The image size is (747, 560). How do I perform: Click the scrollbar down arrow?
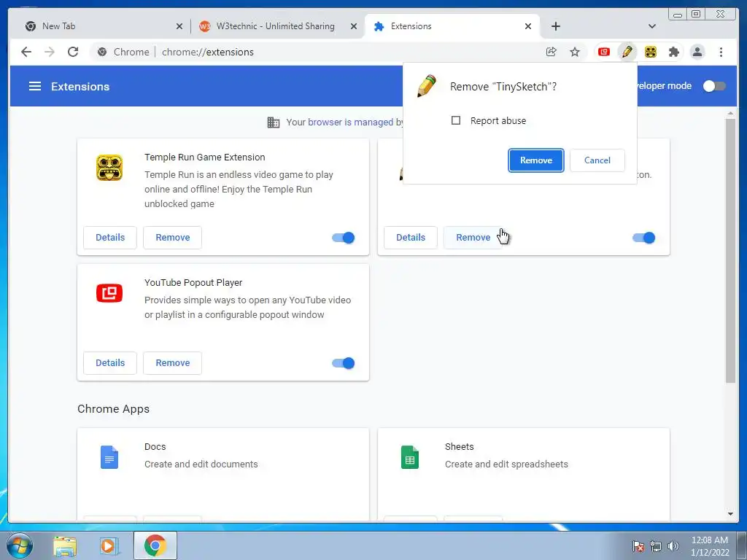click(730, 514)
